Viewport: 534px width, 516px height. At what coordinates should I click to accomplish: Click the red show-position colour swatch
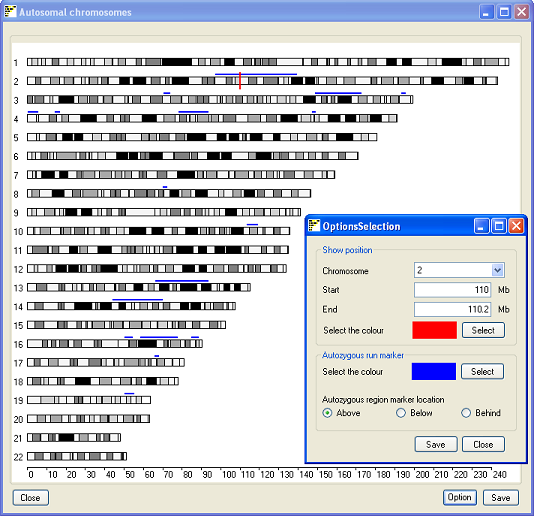click(434, 330)
